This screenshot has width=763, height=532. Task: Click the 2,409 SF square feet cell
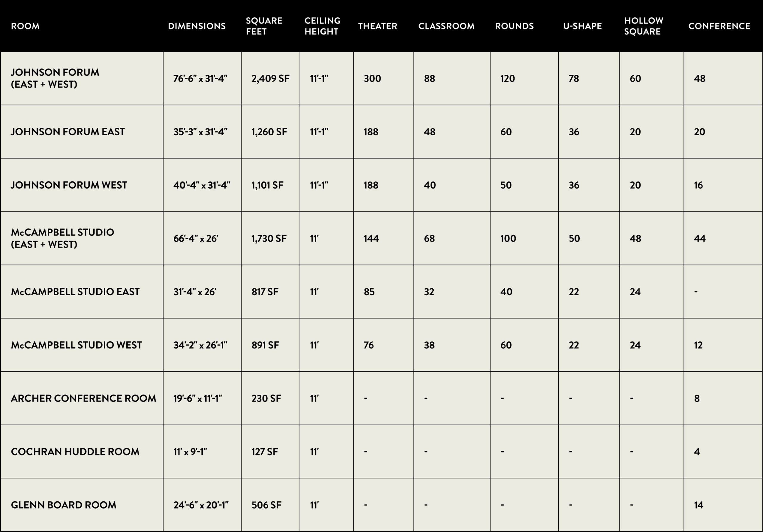coord(270,79)
